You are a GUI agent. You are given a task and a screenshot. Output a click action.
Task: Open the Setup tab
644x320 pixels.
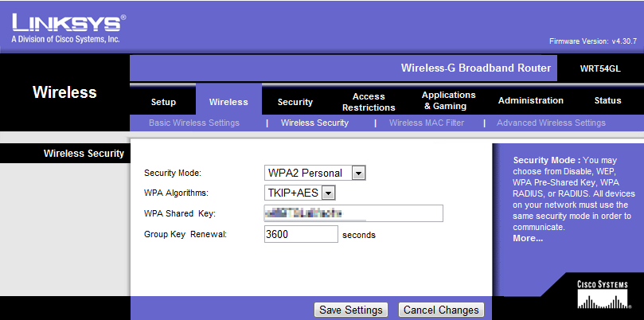[x=163, y=102]
